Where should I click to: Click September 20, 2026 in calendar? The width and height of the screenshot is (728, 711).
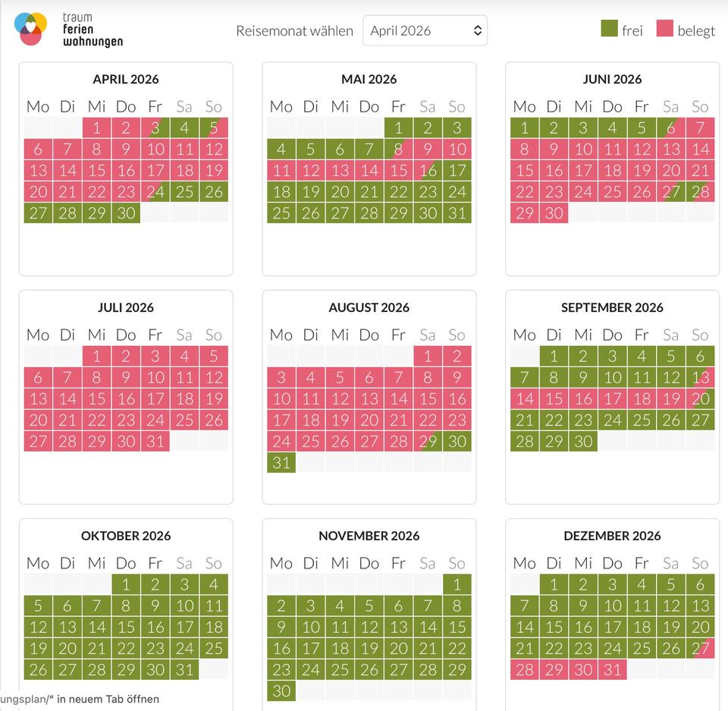click(x=700, y=398)
